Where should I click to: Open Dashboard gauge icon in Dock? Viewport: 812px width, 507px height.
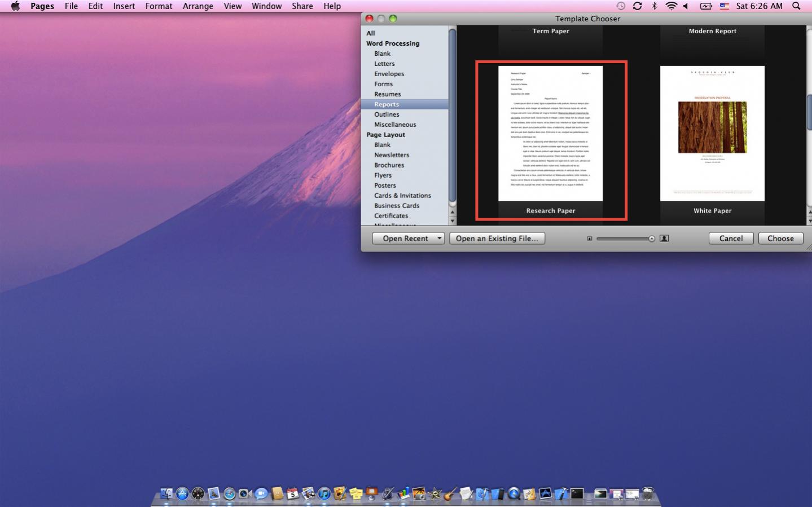point(198,494)
